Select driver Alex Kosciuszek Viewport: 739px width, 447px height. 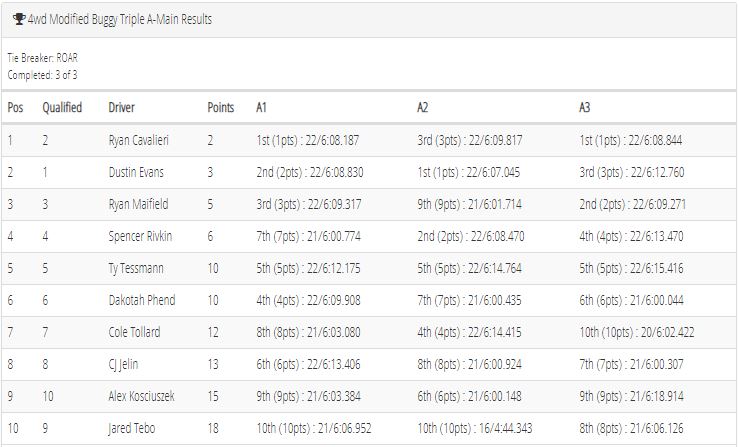coord(141,396)
